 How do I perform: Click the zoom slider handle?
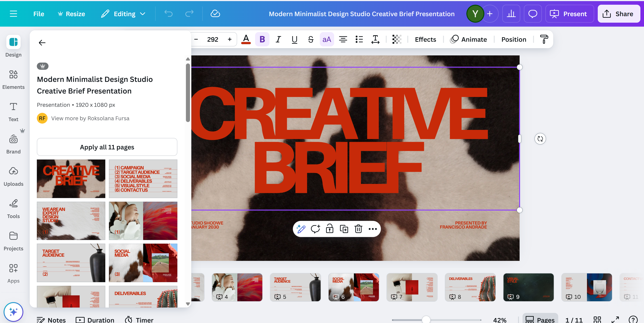[426, 319]
